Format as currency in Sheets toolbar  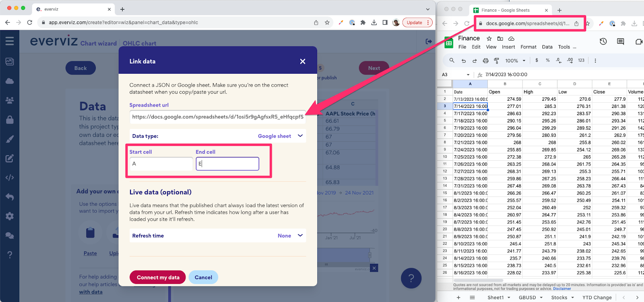[x=537, y=60]
